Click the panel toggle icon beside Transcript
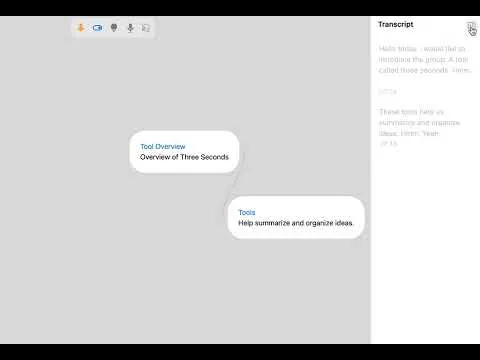This screenshot has width=480, height=360. pos(471,26)
